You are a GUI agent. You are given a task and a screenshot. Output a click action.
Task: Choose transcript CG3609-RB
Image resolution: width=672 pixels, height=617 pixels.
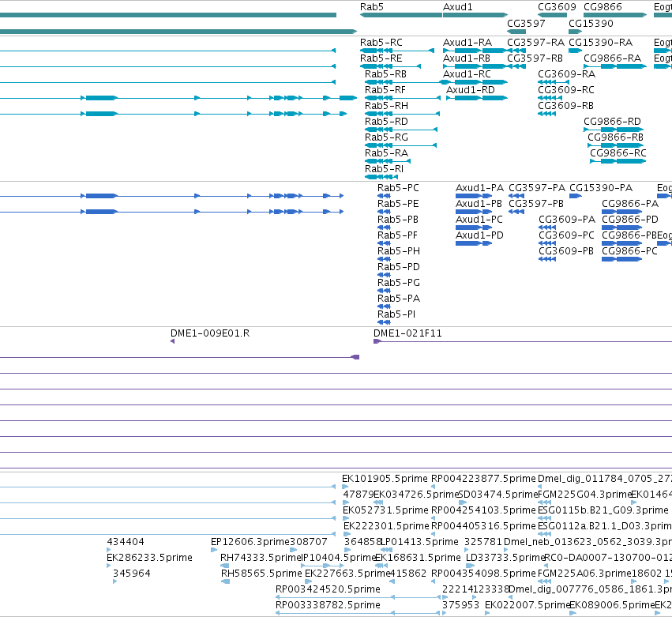coord(565,106)
